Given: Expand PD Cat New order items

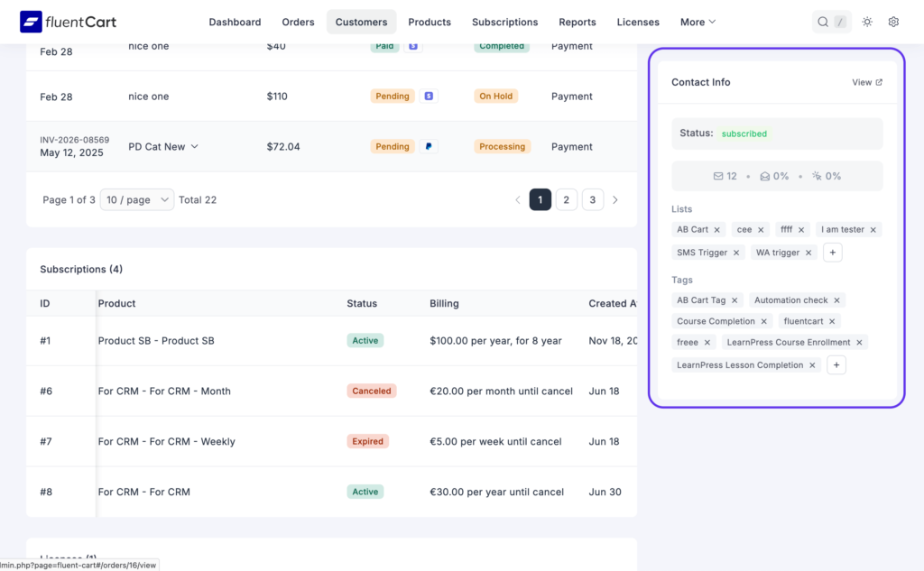Looking at the screenshot, I should click(x=195, y=146).
